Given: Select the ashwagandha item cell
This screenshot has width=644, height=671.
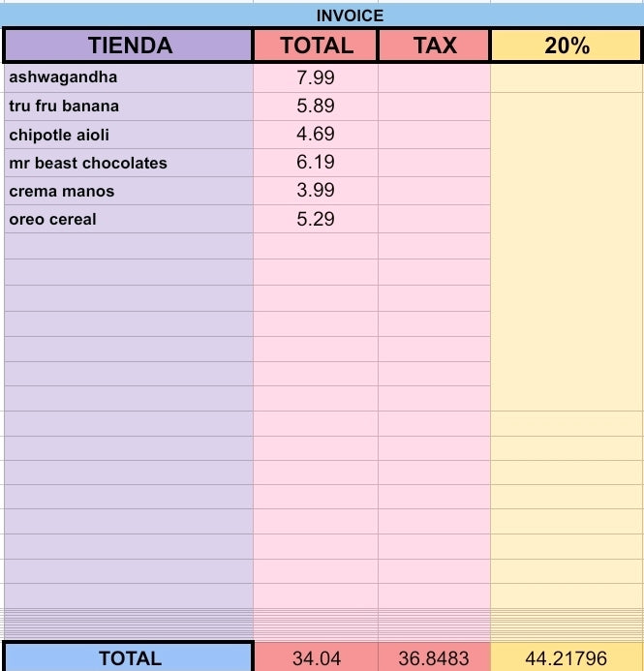Looking at the screenshot, I should (x=129, y=77).
